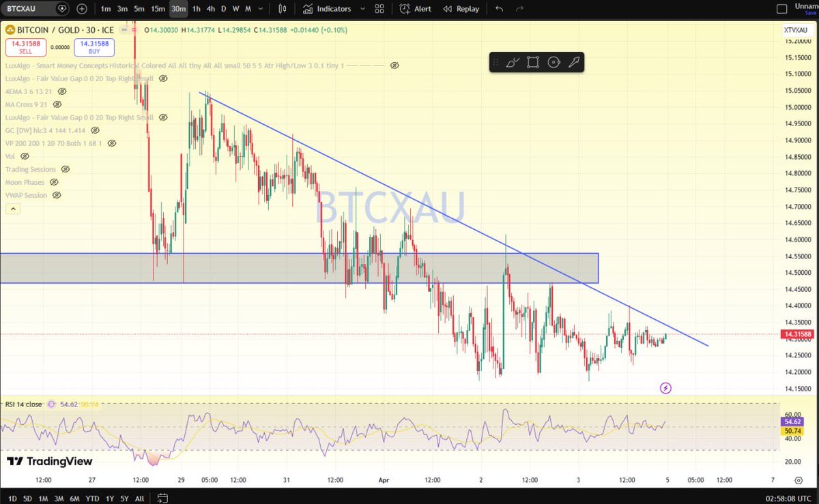Show the MA Cross 9 21 indicator

tap(57, 104)
